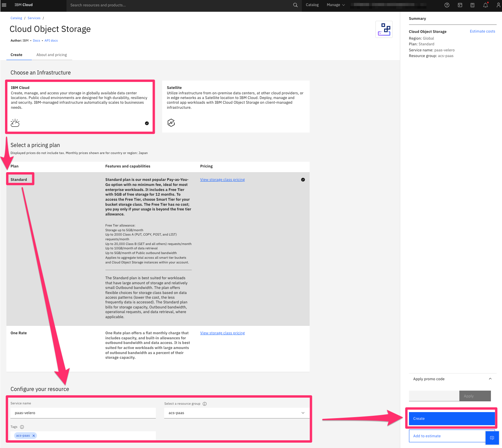Click the Estimate costs link
This screenshot has width=502, height=448.
point(483,31)
